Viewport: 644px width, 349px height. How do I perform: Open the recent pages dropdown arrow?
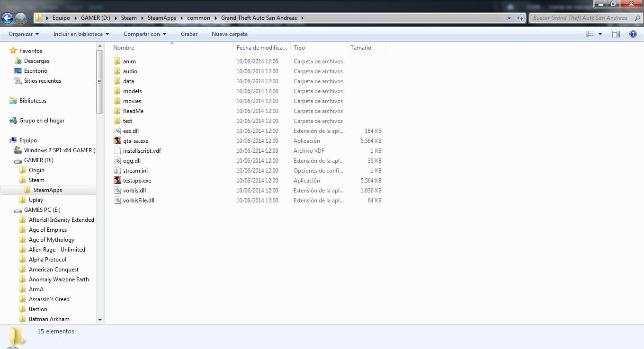[30, 18]
